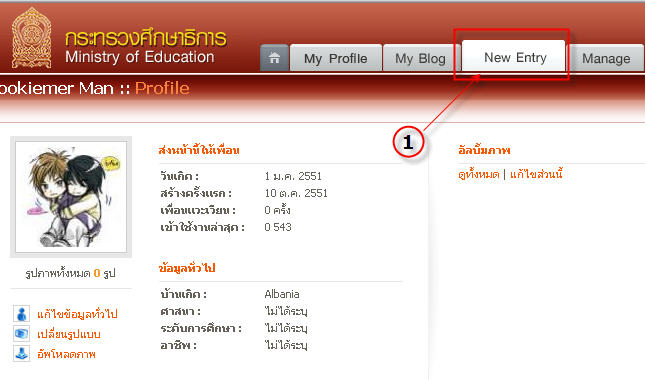Follow the เปลี่ยนรูปแบบ link
This screenshot has width=645, height=380.
click(69, 334)
